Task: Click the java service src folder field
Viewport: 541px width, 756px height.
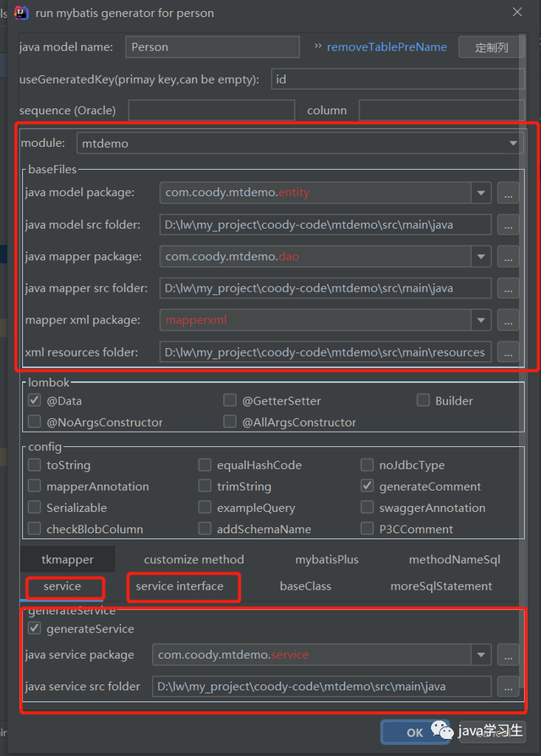Action: coord(322,687)
